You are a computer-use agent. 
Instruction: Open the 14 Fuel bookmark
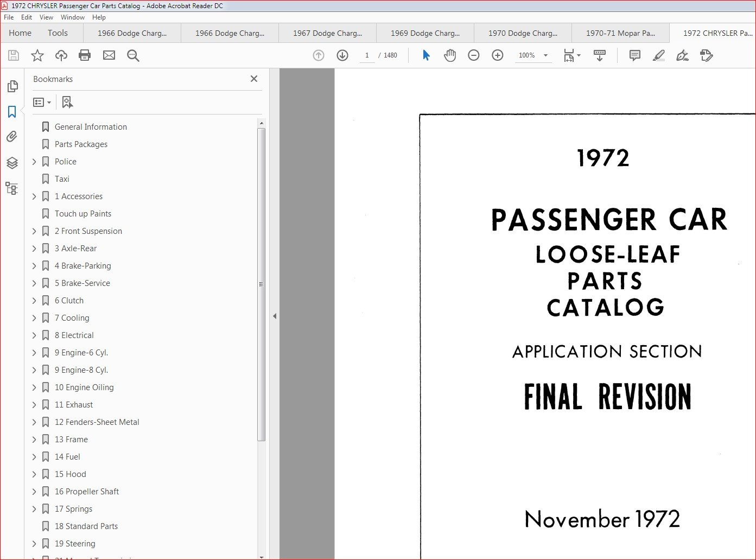[x=67, y=457]
